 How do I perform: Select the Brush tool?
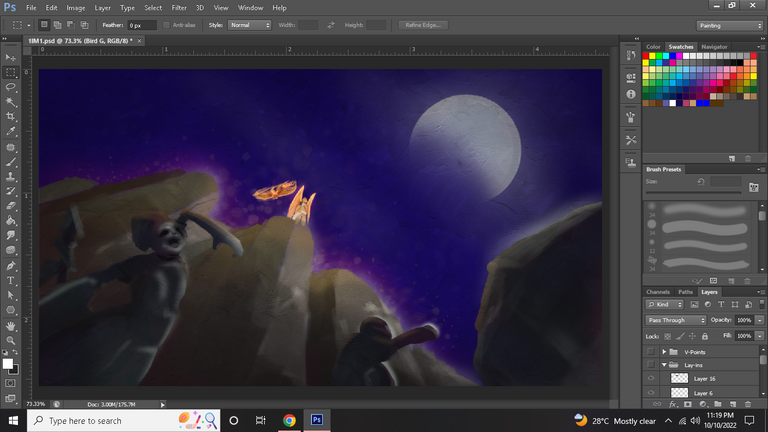point(10,162)
